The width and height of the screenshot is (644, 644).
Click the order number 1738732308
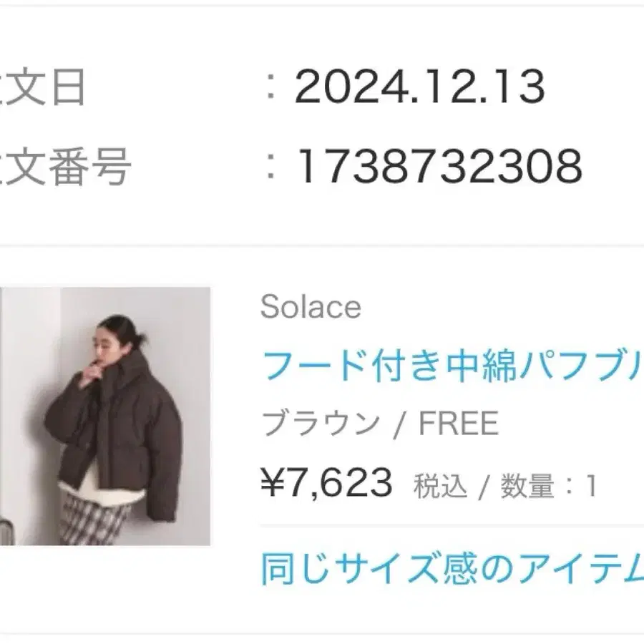pyautogui.click(x=438, y=167)
